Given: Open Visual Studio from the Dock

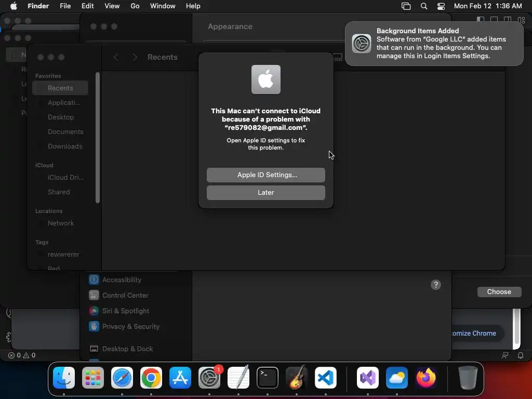Looking at the screenshot, I should coord(368,378).
